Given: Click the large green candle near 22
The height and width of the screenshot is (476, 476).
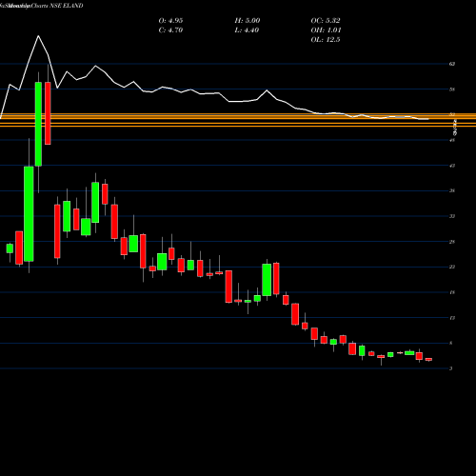Looking at the screenshot, I should (267, 280).
